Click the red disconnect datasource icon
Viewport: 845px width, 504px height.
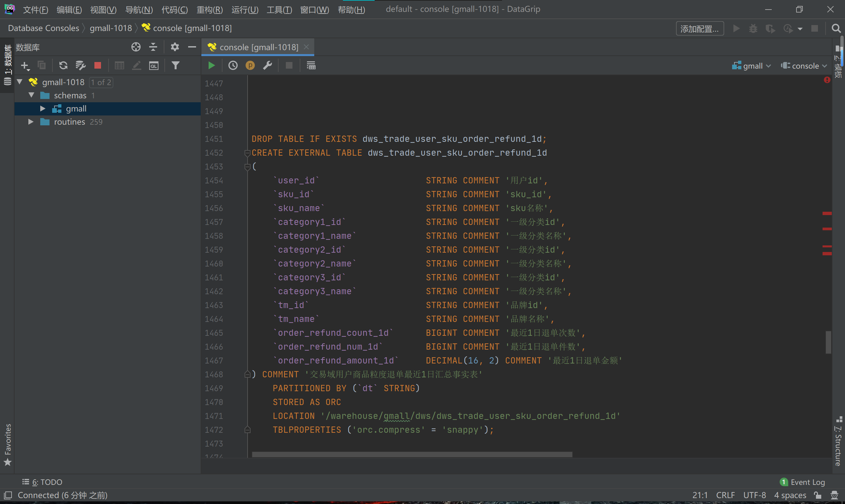(x=97, y=65)
